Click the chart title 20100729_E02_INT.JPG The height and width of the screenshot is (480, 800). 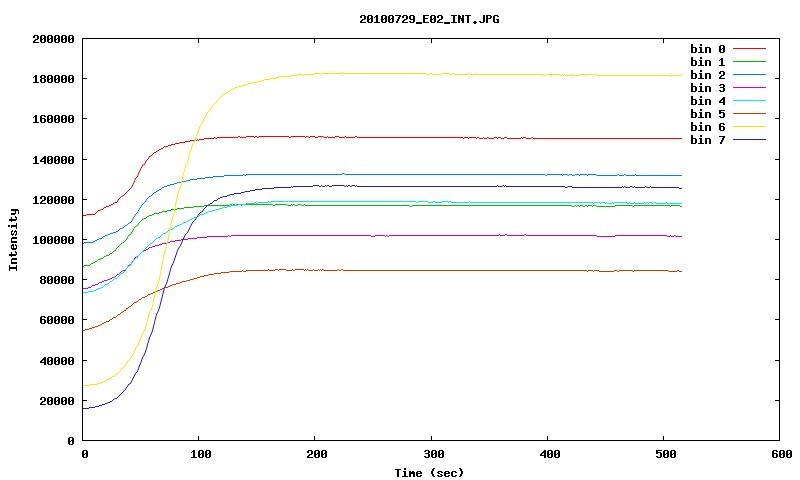pyautogui.click(x=429, y=19)
